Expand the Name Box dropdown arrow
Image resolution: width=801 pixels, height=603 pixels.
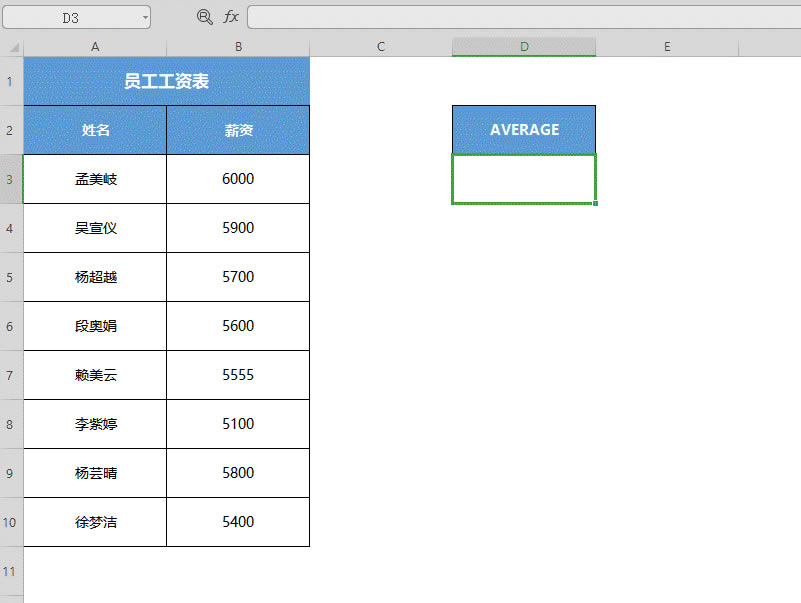145,18
